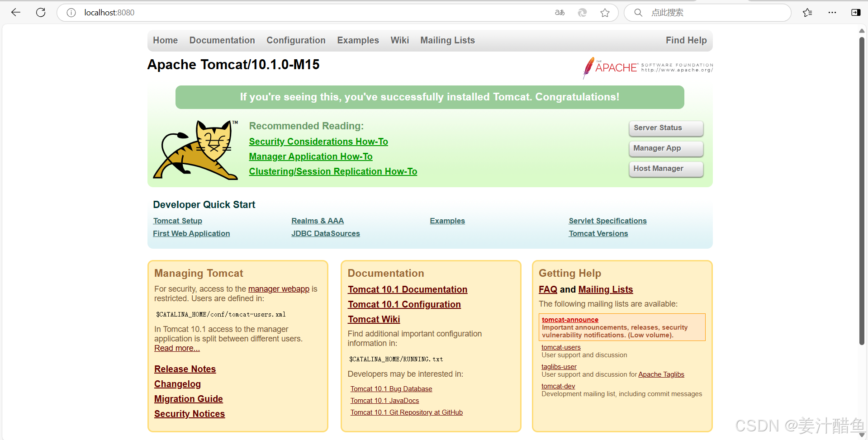The height and width of the screenshot is (440, 868).
Task: Open the Release Notes link
Action: click(185, 369)
